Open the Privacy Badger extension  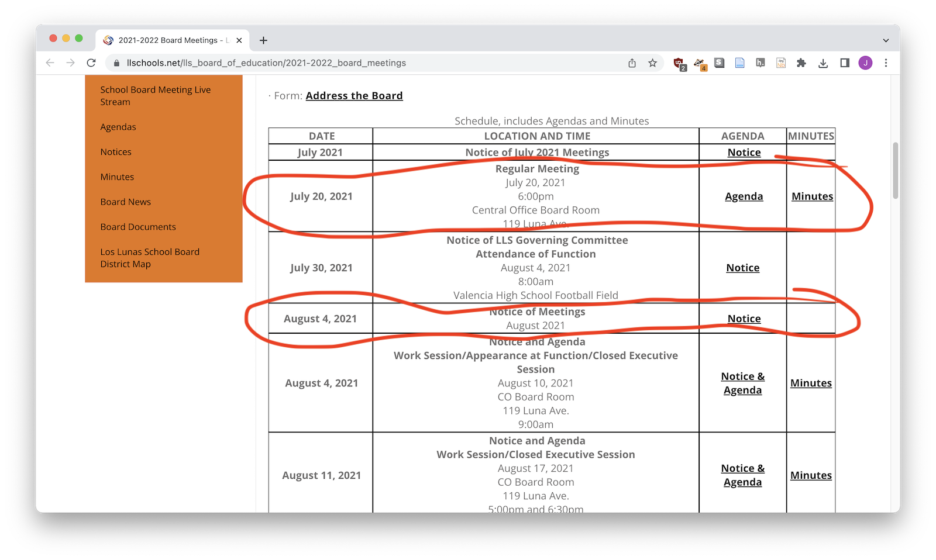[700, 63]
